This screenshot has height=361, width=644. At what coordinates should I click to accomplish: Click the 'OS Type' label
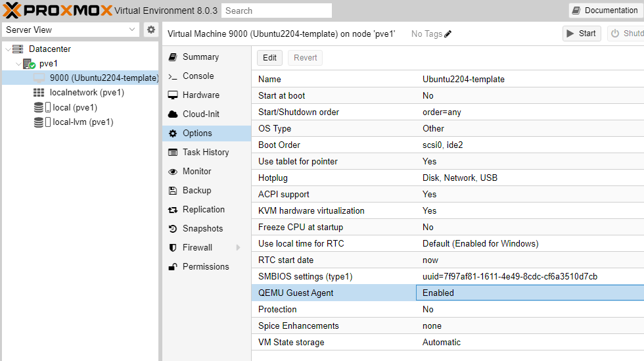(x=275, y=128)
